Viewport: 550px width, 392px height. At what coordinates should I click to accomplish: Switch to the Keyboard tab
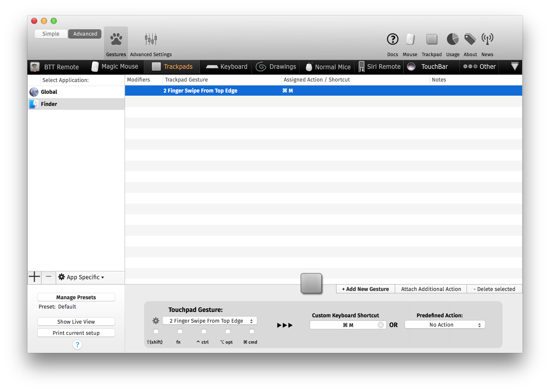pyautogui.click(x=227, y=67)
